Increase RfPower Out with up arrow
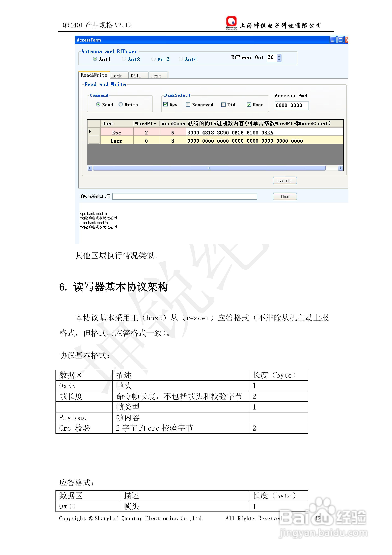This screenshot has height=555, width=392. pyautogui.click(x=279, y=56)
